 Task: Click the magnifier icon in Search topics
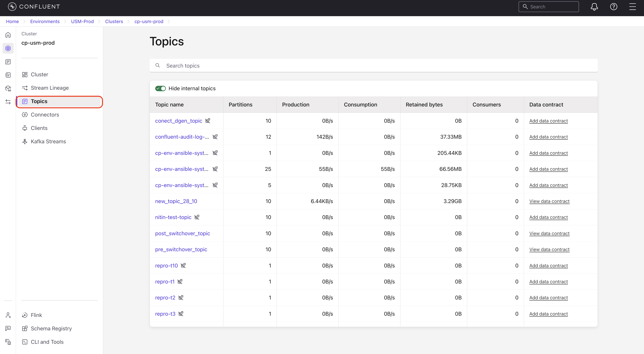(157, 65)
